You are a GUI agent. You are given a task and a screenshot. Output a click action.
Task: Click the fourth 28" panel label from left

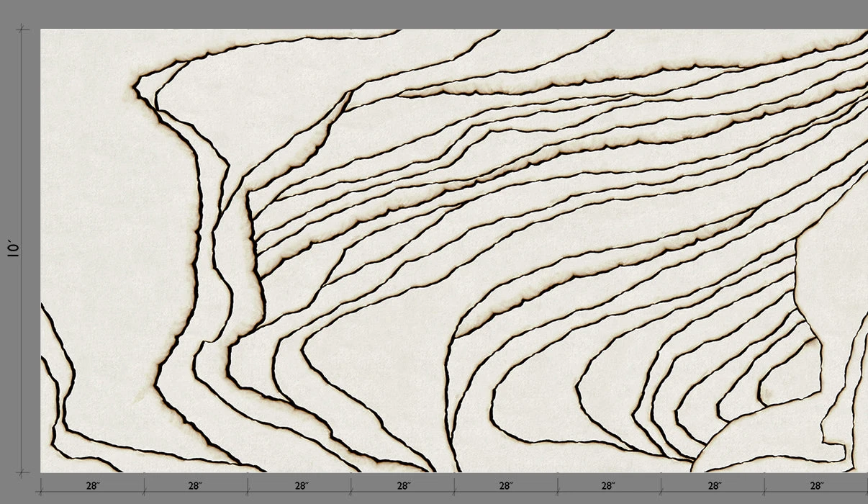(403, 486)
